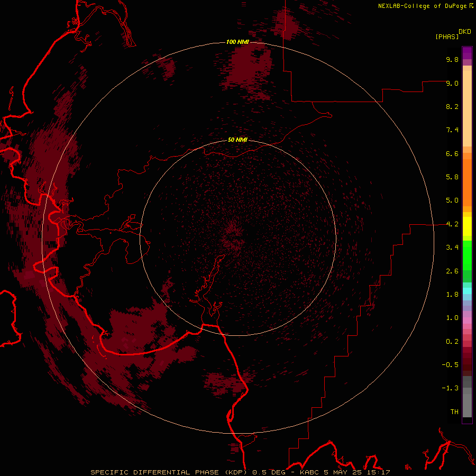
Task: Click the 1.0 scale value
Action: click(x=452, y=318)
